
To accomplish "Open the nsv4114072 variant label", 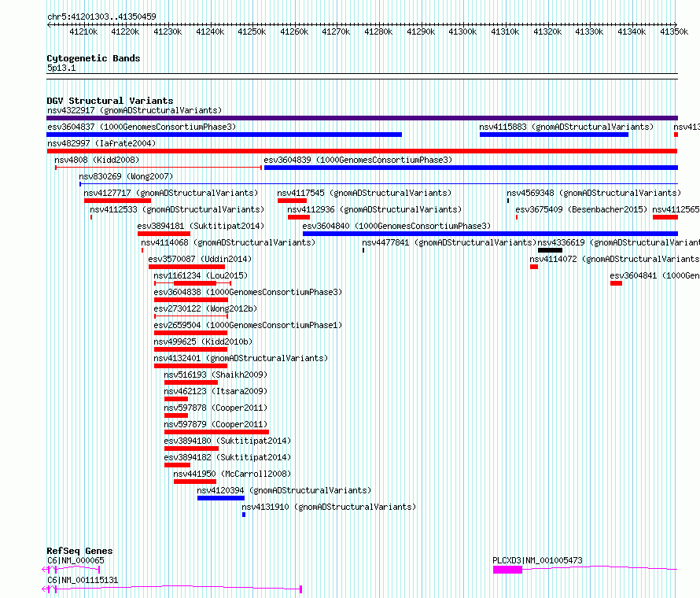I will pyautogui.click(x=614, y=259).
